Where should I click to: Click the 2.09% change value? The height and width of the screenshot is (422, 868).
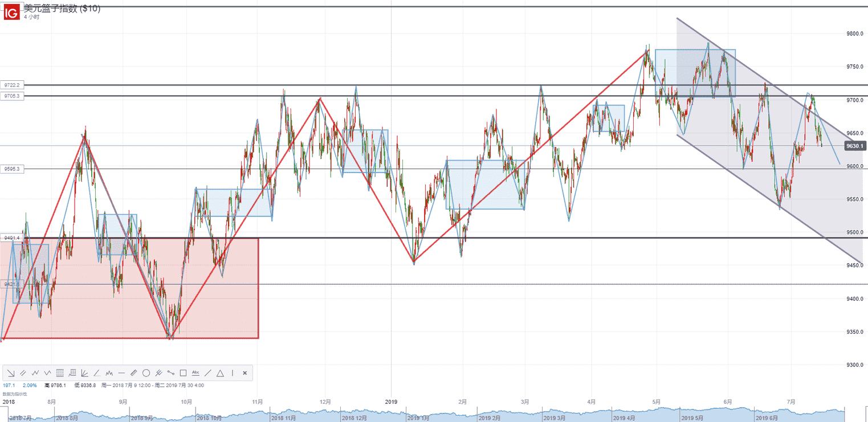(30, 386)
